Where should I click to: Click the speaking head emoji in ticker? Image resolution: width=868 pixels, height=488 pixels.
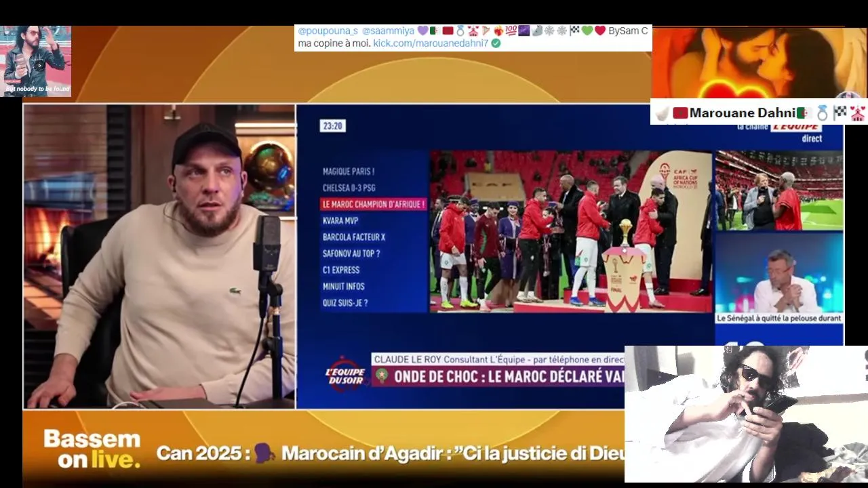tap(264, 453)
